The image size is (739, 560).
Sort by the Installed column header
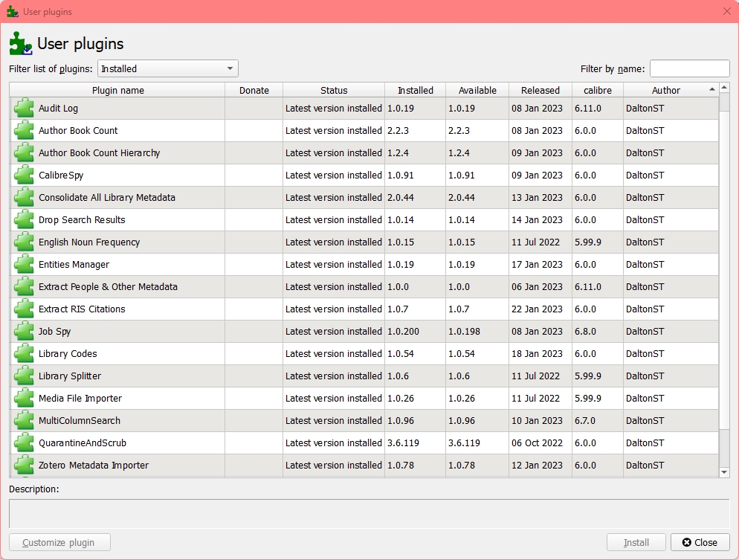[x=415, y=90]
